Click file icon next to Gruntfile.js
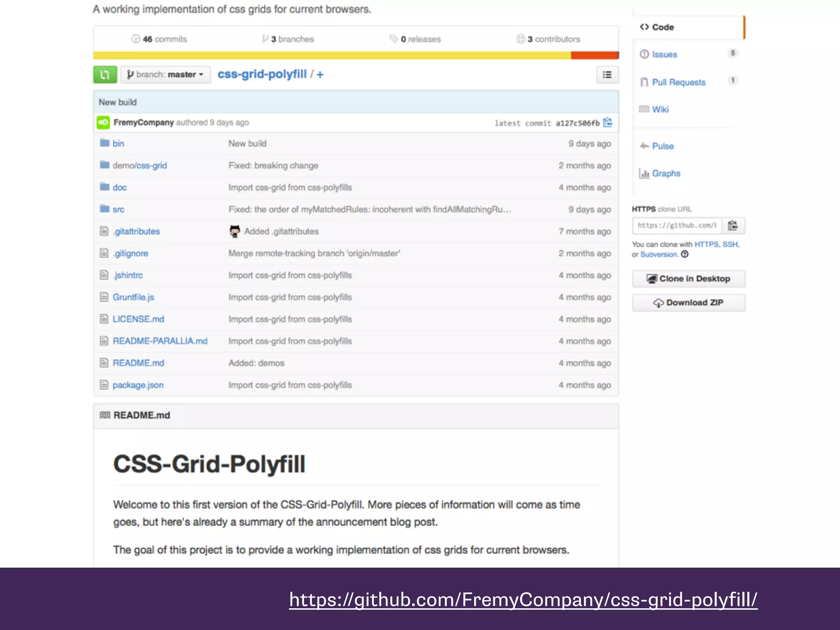The image size is (840, 630). [x=104, y=297]
